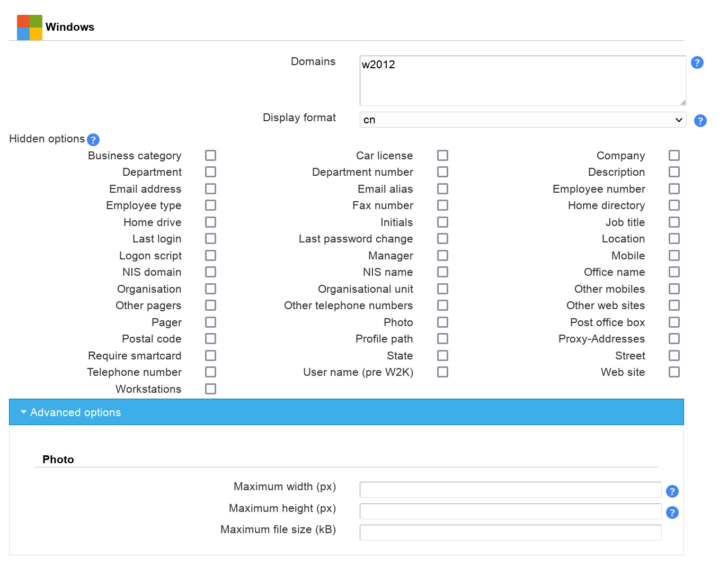Screen dimensions: 728x567
Task: Focus the Maximum width input field
Action: pyautogui.click(x=510, y=490)
